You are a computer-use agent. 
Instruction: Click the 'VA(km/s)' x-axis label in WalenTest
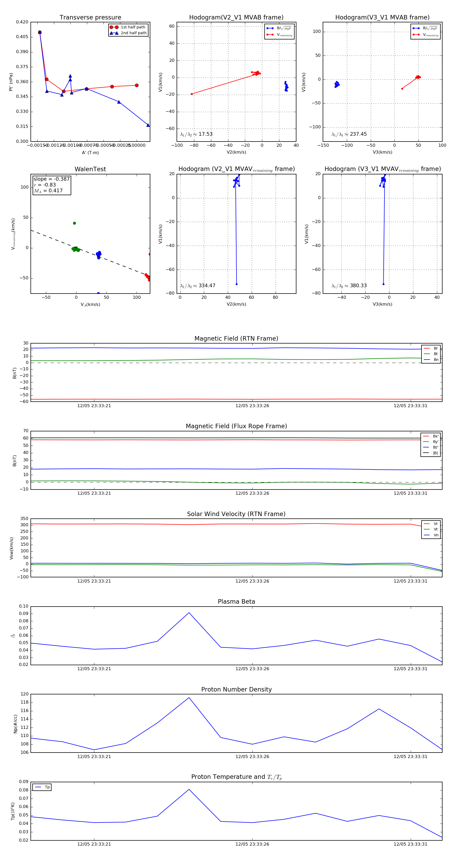point(90,305)
